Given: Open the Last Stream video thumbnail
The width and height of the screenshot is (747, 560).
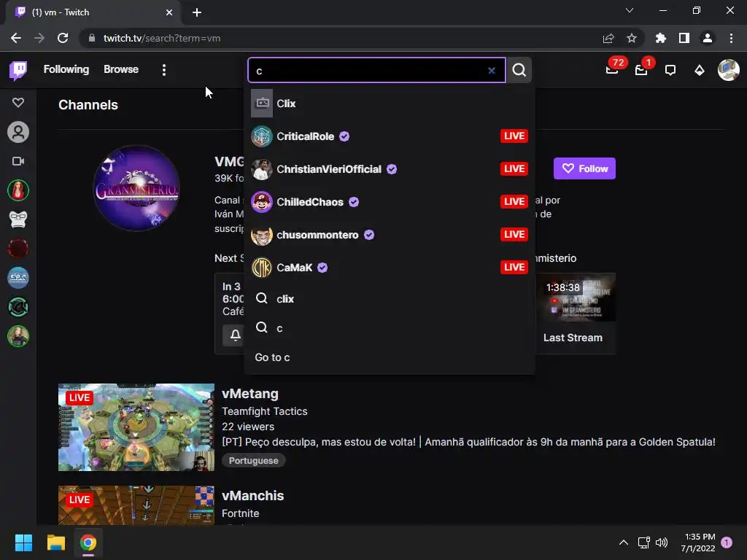Looking at the screenshot, I should pyautogui.click(x=576, y=297).
